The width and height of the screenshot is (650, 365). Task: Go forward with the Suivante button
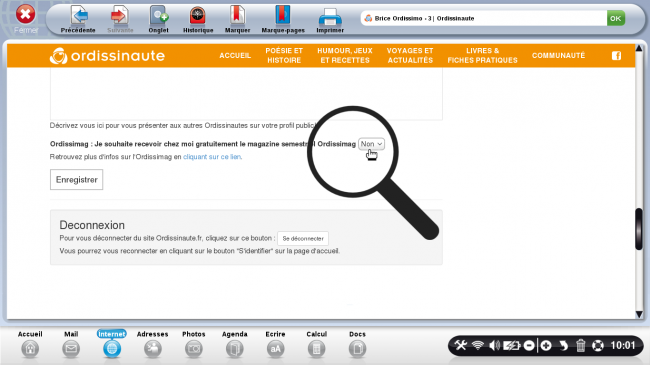120,19
